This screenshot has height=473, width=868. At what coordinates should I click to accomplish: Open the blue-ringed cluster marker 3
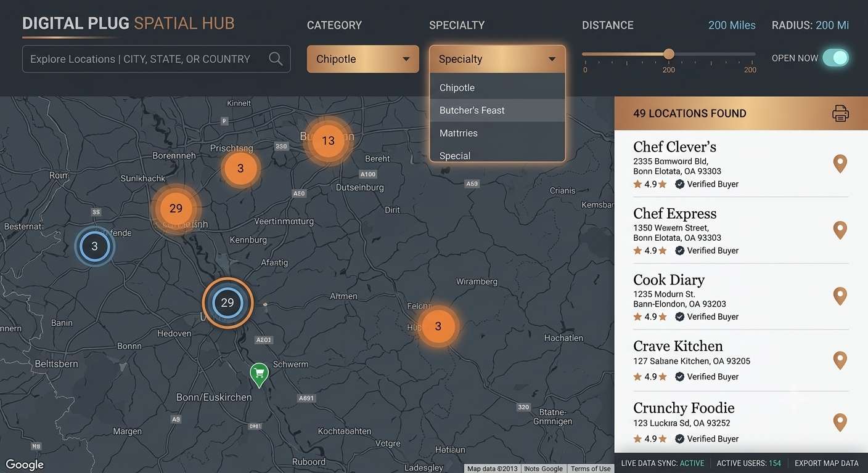(94, 246)
